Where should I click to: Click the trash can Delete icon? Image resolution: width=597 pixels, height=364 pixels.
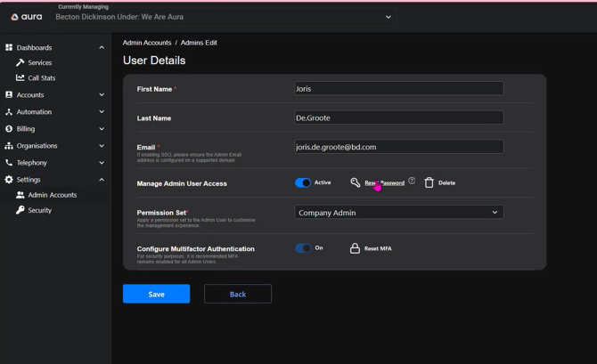point(429,182)
